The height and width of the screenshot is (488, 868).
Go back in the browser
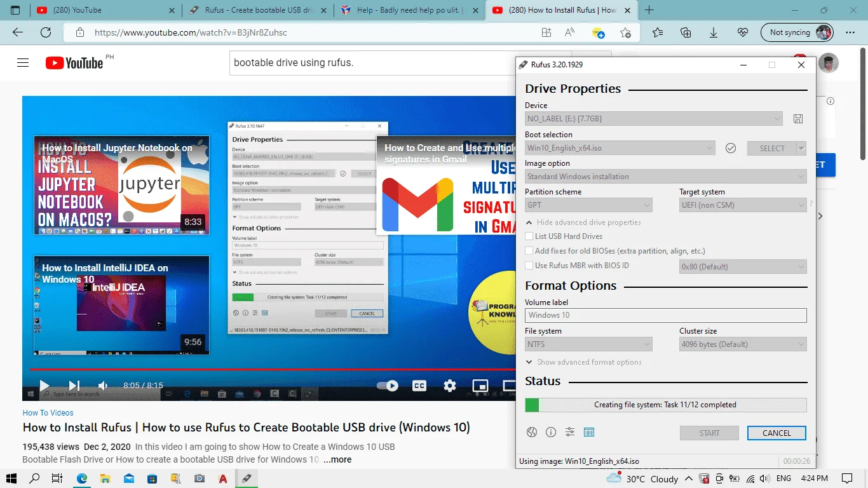coord(17,32)
